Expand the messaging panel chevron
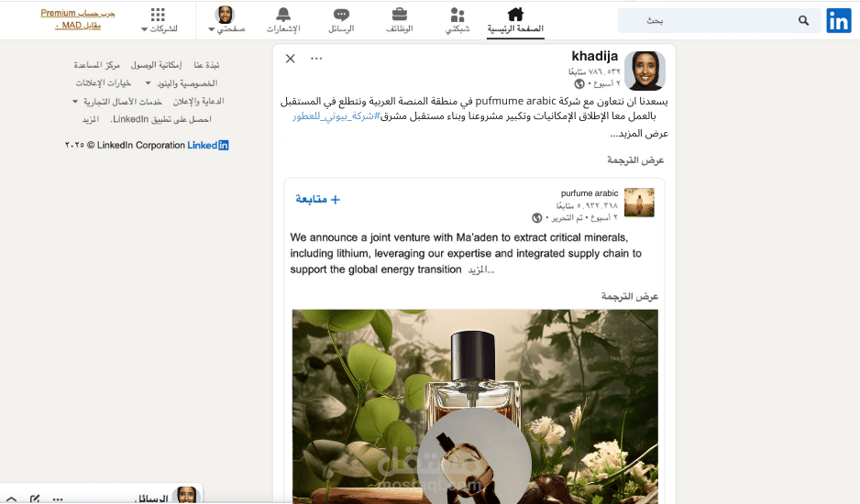This screenshot has height=504, width=860. point(11,499)
